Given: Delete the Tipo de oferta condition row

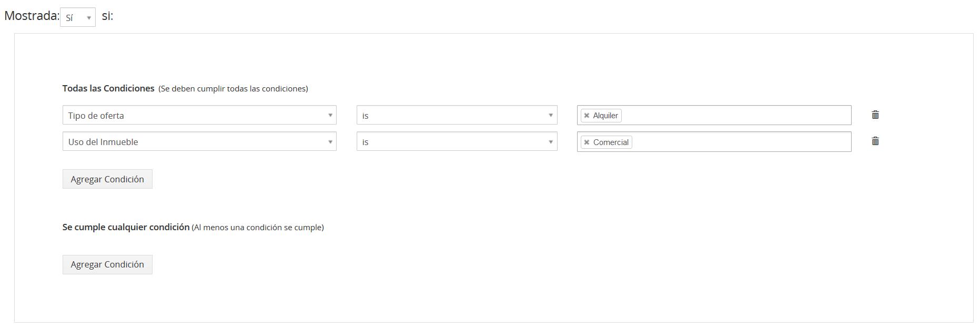Looking at the screenshot, I should pyautogui.click(x=875, y=115).
